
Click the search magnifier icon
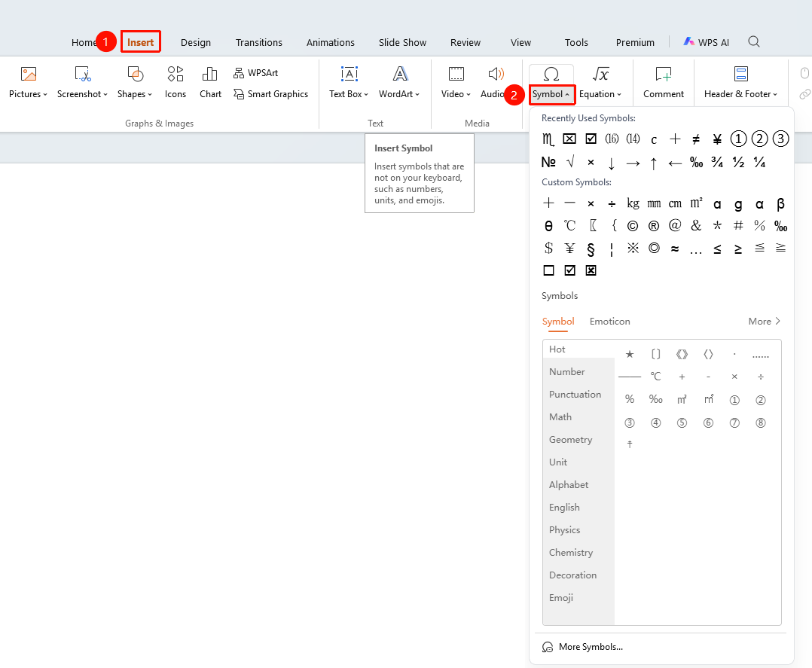click(x=754, y=42)
